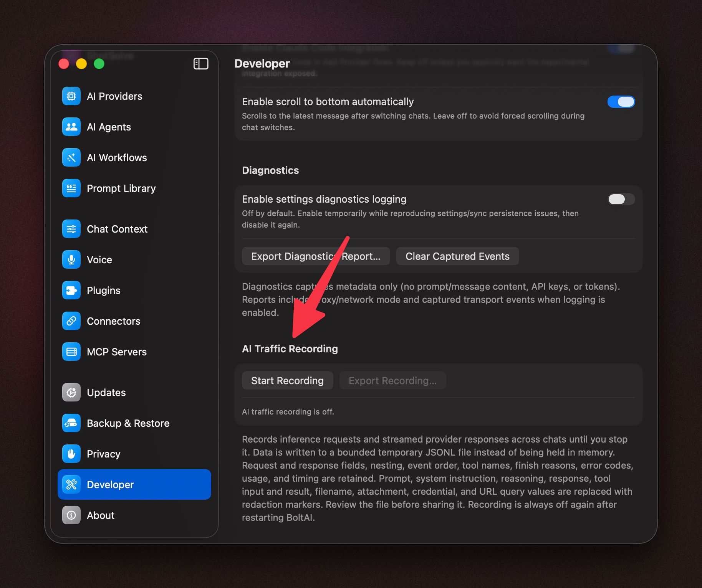Click 'Enable scroll to bottom automatically' label

[x=328, y=102]
